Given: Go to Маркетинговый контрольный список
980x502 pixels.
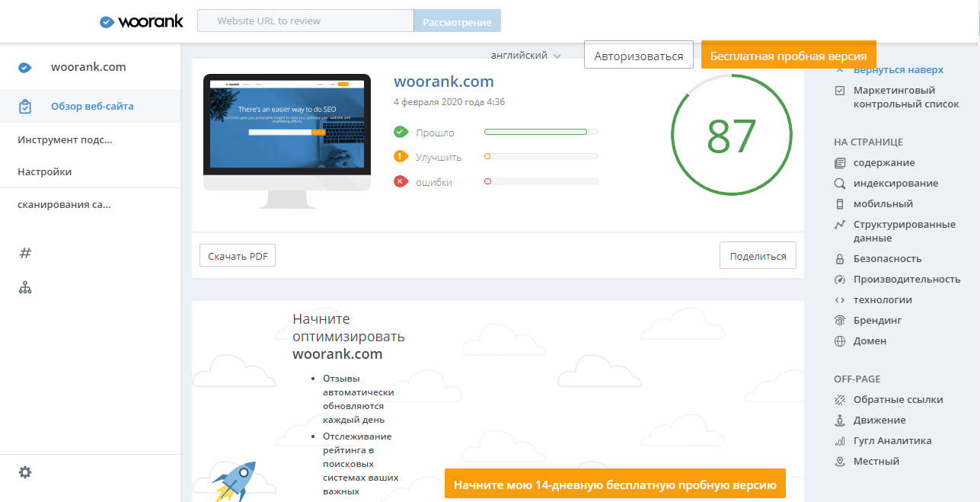Looking at the screenshot, I should 906,97.
